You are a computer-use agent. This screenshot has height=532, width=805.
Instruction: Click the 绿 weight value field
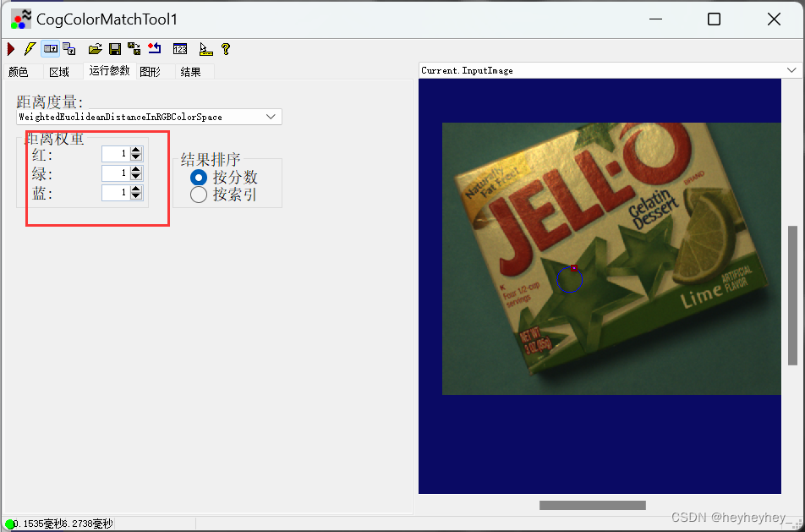pos(116,173)
